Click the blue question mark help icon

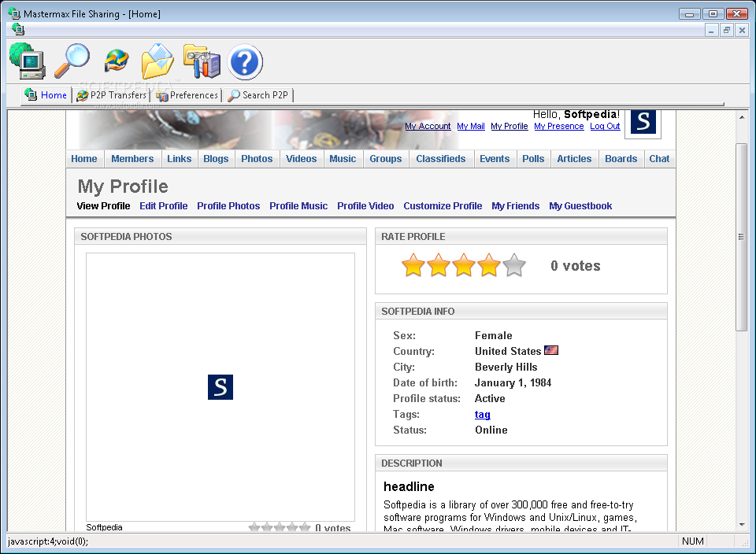pyautogui.click(x=245, y=61)
